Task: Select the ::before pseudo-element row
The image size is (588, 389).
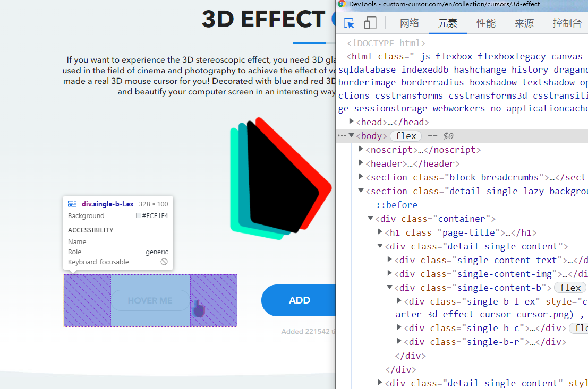Action: tap(397, 205)
